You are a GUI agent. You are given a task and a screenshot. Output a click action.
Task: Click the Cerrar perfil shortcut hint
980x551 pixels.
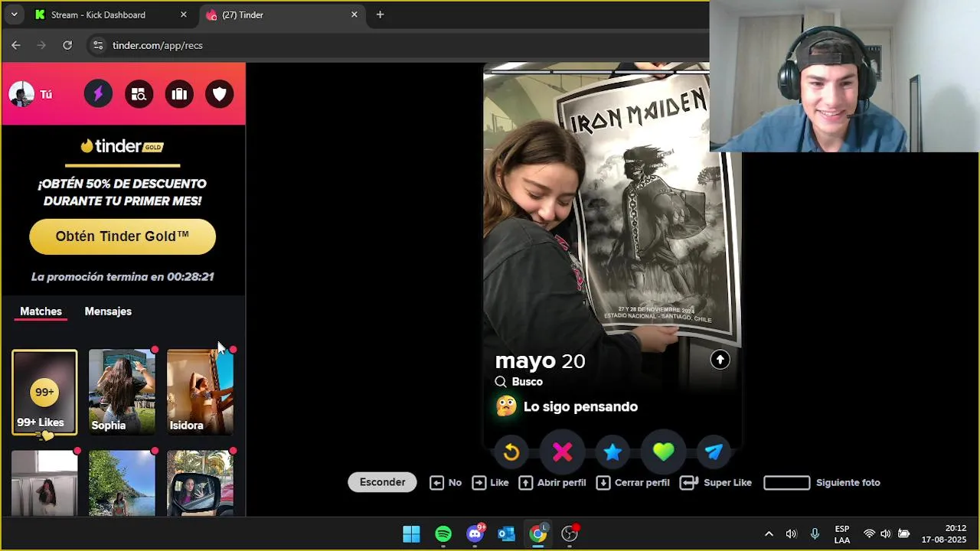pyautogui.click(x=632, y=483)
